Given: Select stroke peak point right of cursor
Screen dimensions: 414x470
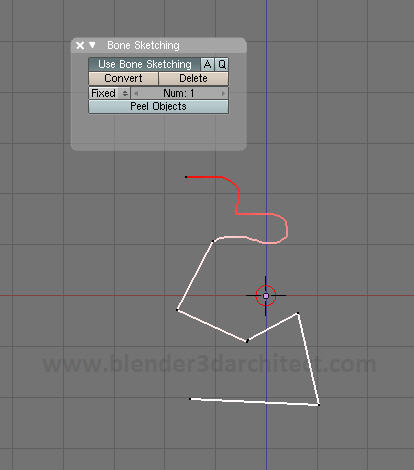Looking at the screenshot, I should tap(298, 313).
